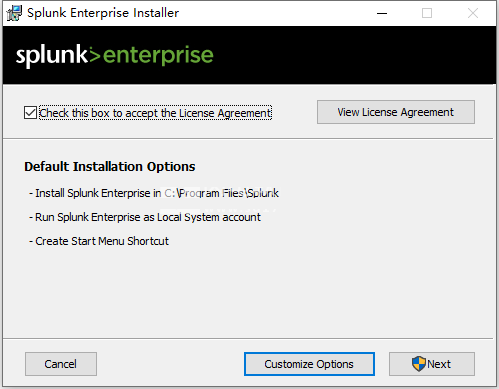499x389 pixels.
Task: Click the C:\Program Files\Splunk install path
Action: pyautogui.click(x=221, y=193)
